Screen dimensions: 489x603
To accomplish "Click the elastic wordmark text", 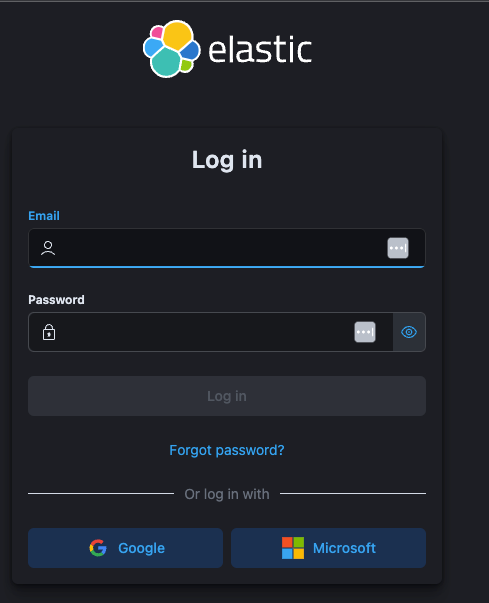I will (x=260, y=50).
